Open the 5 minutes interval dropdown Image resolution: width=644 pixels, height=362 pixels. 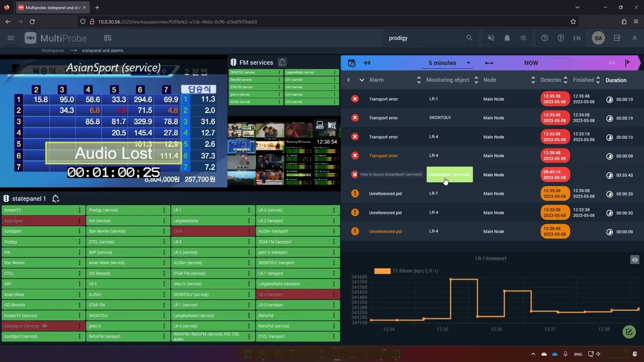click(446, 63)
